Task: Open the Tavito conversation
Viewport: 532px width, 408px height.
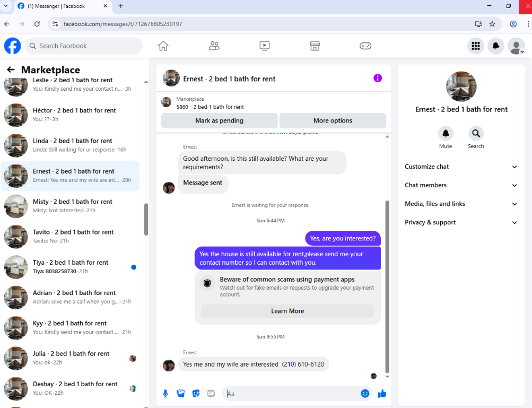Action: (x=70, y=237)
